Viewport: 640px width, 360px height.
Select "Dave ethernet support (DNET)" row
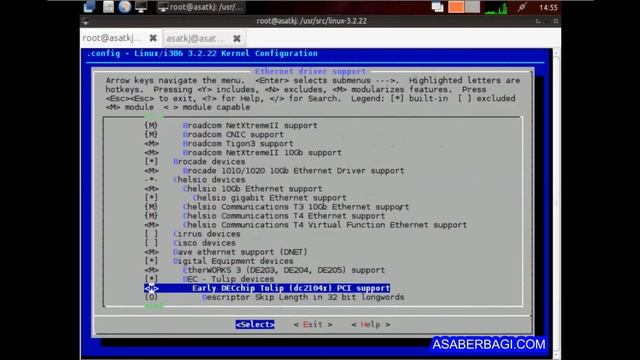pyautogui.click(x=240, y=252)
